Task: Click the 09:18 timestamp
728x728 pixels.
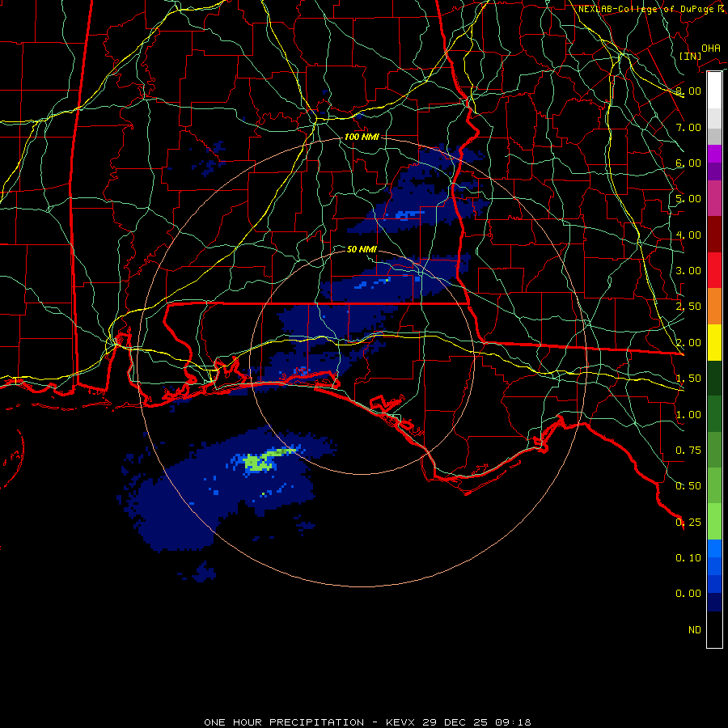Action: (513, 722)
